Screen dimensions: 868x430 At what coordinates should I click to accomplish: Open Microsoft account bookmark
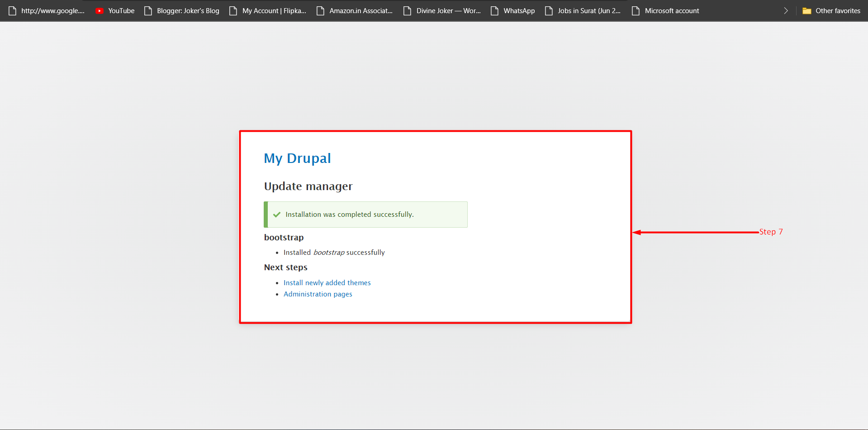pos(665,11)
